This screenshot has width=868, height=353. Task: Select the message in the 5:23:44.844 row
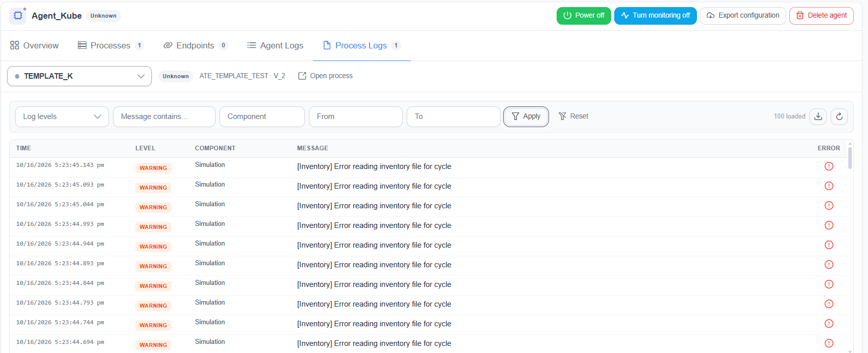(x=374, y=284)
